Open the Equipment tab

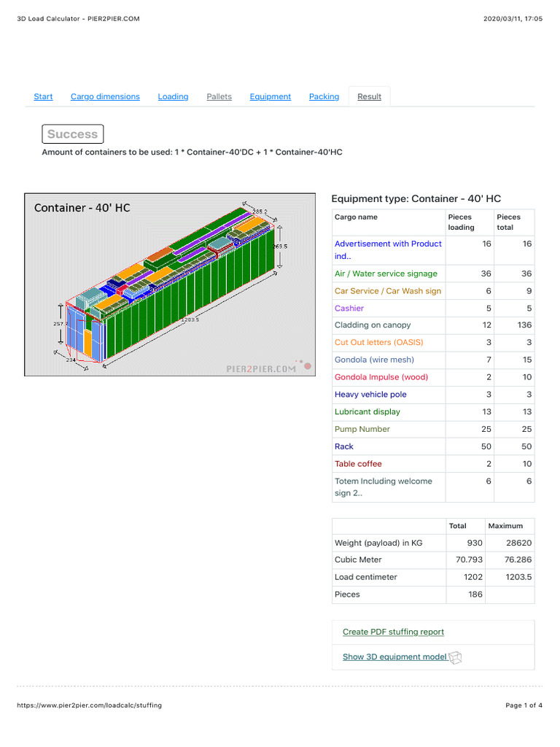coord(270,96)
